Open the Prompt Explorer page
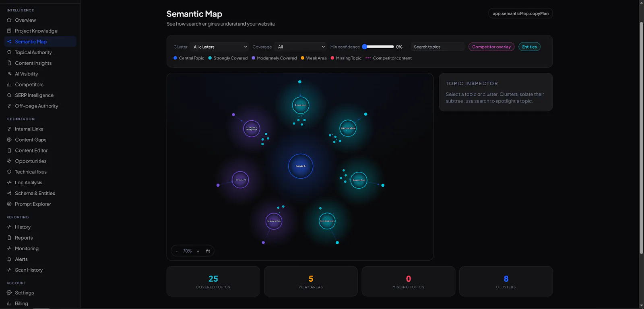The image size is (644, 309). [x=33, y=204]
